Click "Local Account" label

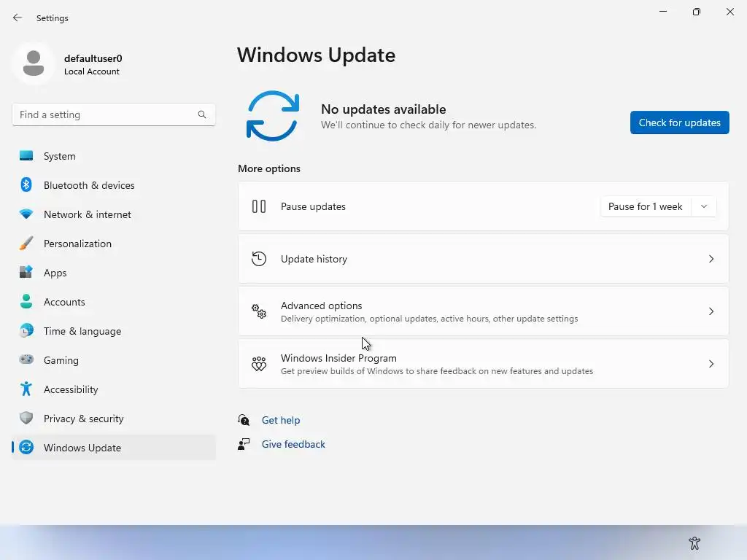(x=91, y=71)
